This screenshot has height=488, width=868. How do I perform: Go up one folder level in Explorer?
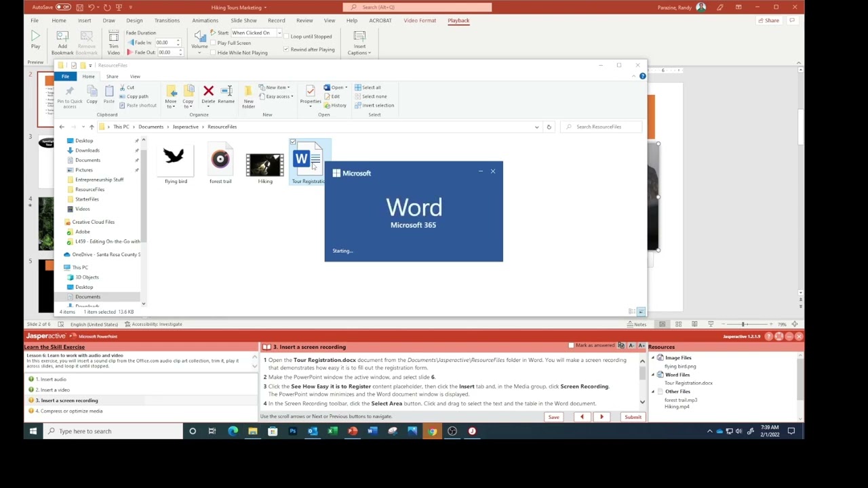point(92,127)
